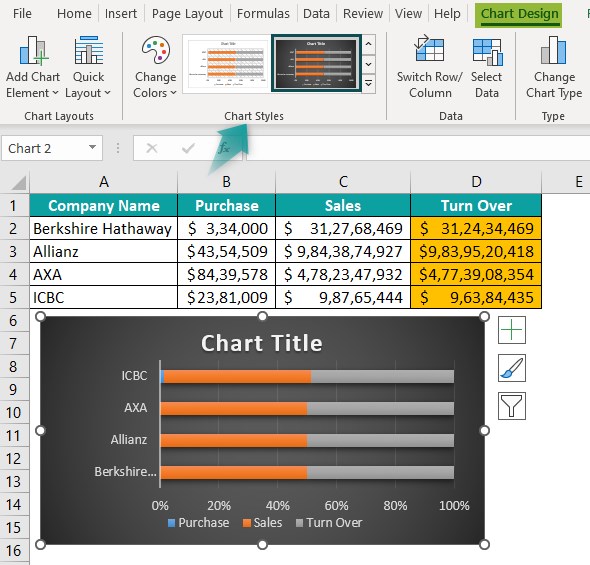Select the dark chart style thumbnail
This screenshot has height=565, width=590.
(316, 63)
